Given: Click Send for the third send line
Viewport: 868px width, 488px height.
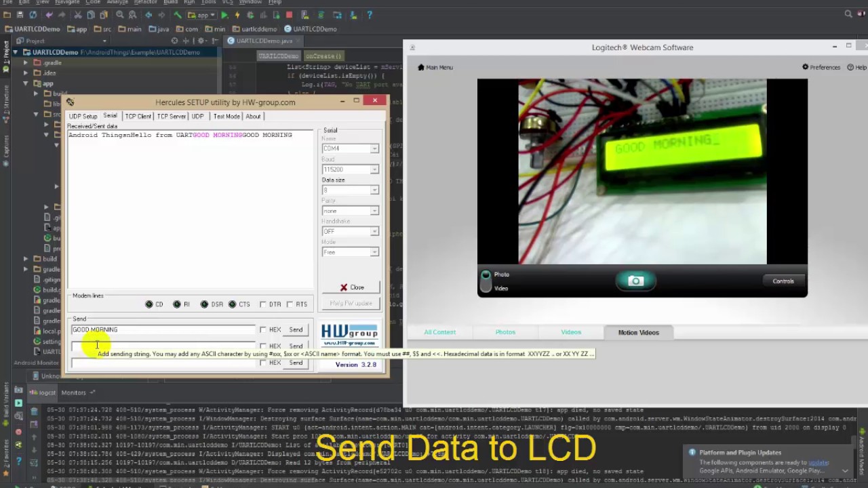Looking at the screenshot, I should [296, 363].
